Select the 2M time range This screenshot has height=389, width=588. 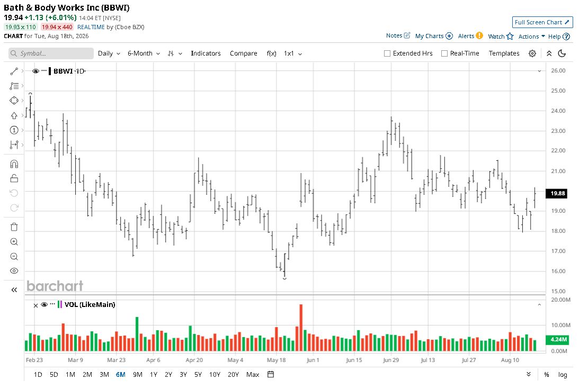pos(87,374)
